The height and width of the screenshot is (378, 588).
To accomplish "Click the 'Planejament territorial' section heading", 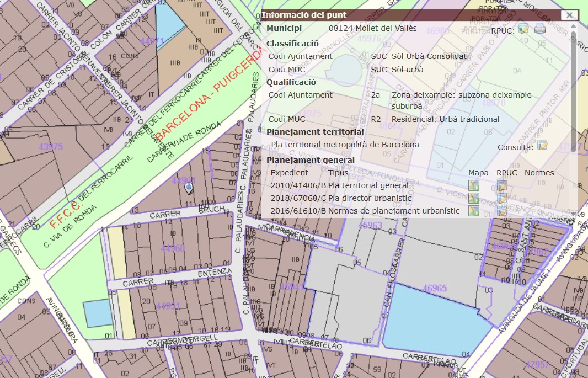I will click(315, 132).
